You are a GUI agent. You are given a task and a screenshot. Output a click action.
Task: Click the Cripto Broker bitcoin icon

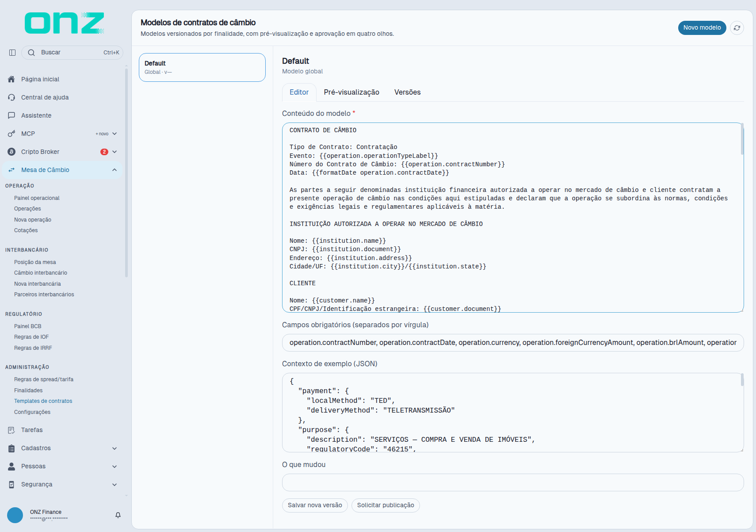pos(11,152)
